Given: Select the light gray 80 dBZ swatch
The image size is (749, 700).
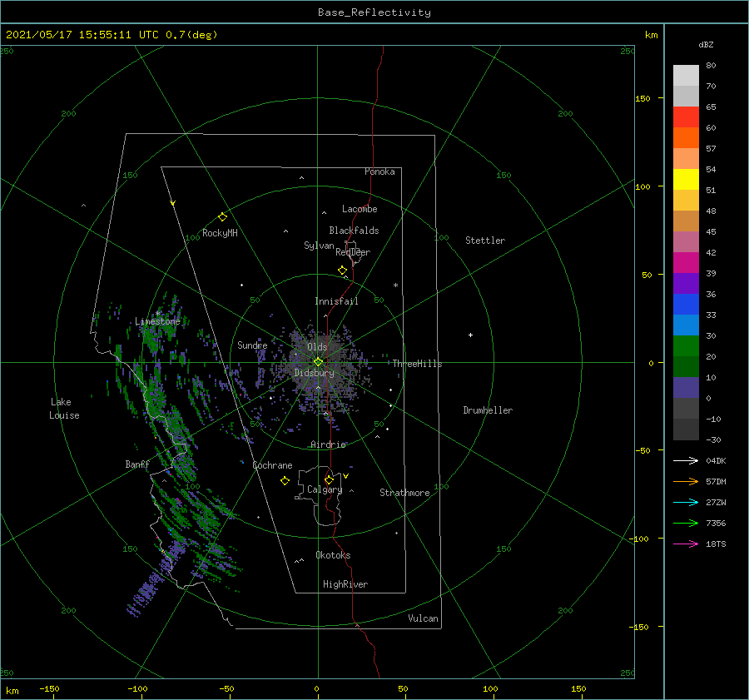Looking at the screenshot, I should click(686, 76).
